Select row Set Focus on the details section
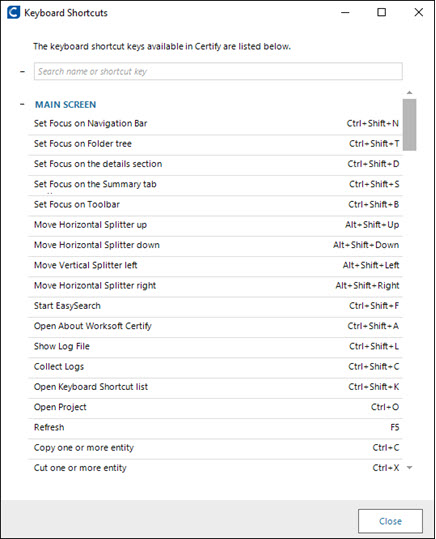Viewport: 436px width, 539px height. point(215,164)
